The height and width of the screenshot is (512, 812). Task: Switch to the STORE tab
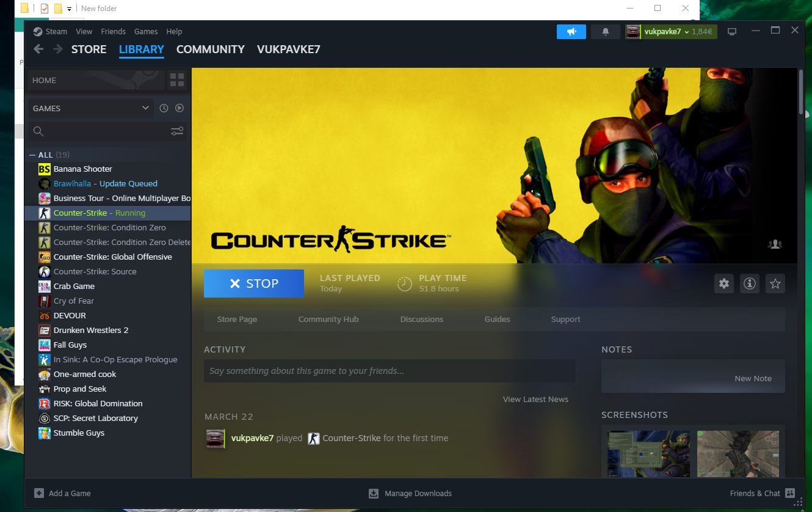(89, 49)
